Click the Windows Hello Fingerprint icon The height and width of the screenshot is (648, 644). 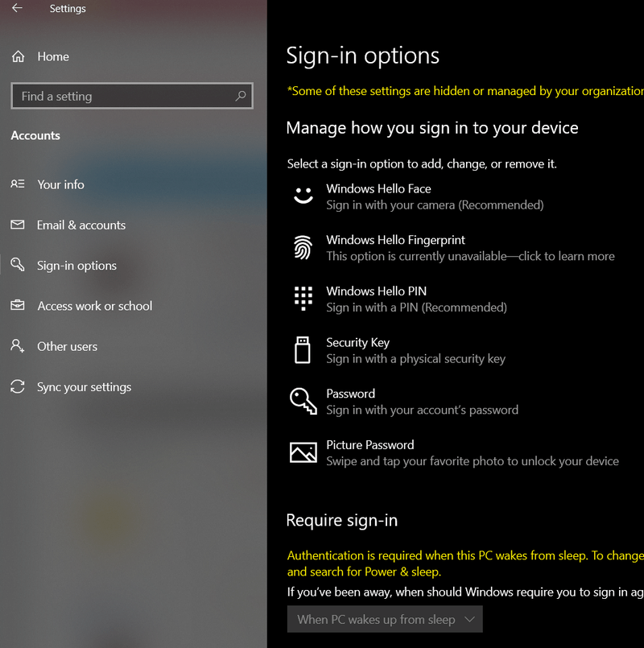[303, 247]
